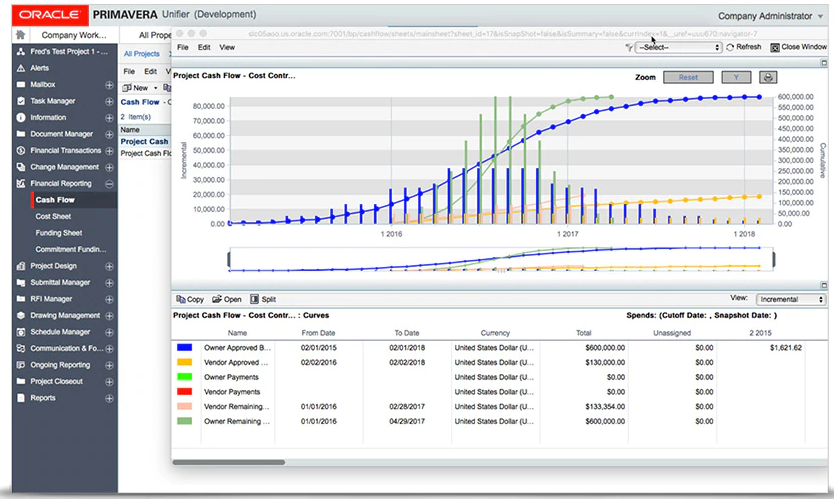Click the Copy icon in the curves toolbar

click(181, 300)
